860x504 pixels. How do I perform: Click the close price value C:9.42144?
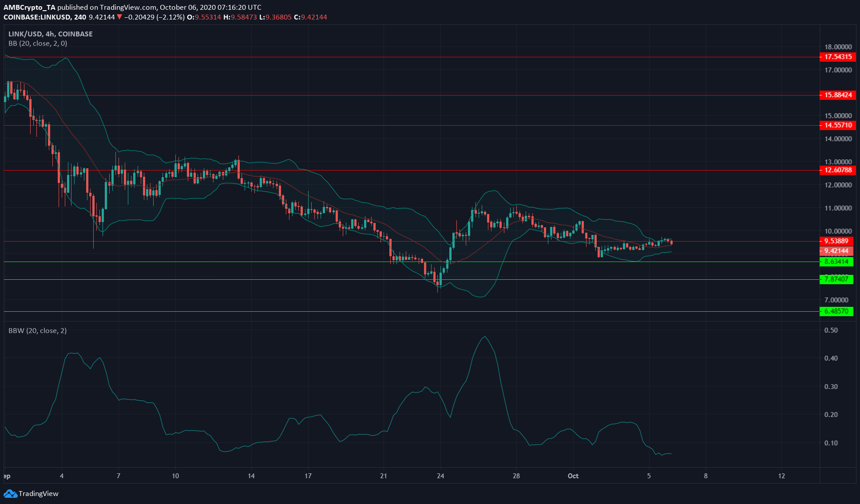tap(311, 17)
